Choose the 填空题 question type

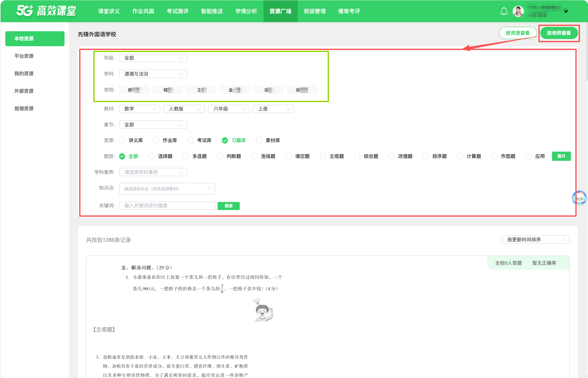289,156
